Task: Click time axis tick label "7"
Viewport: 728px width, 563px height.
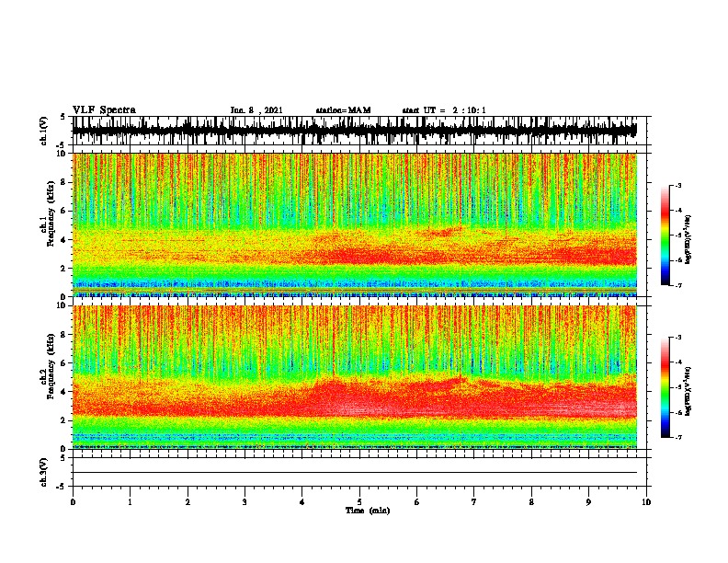Action: pos(474,502)
